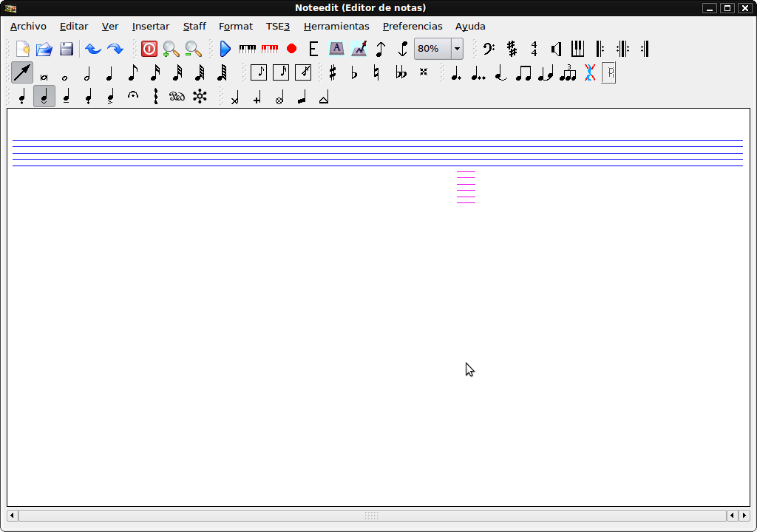Click the red power/stop icon
Viewport: 757px width, 532px height.
(x=149, y=49)
